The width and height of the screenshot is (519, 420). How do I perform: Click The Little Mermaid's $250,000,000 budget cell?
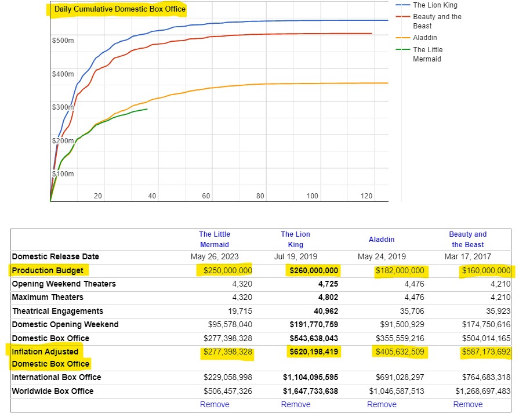click(x=227, y=270)
